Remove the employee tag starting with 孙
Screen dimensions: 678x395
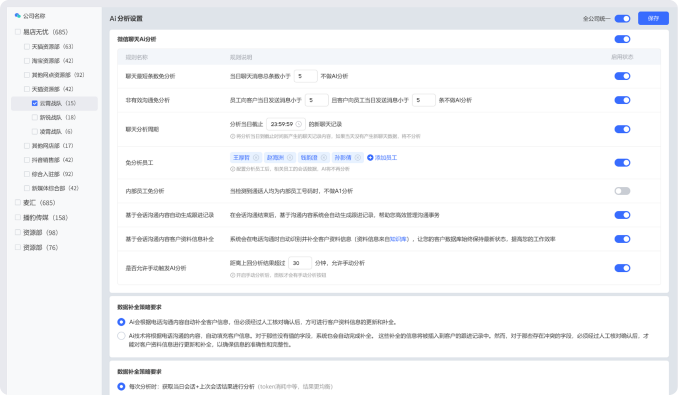click(x=358, y=158)
